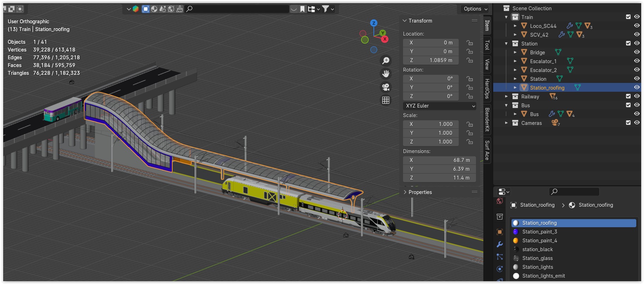Select Escalator_2 in the outliner
The image size is (644, 284).
(x=543, y=70)
